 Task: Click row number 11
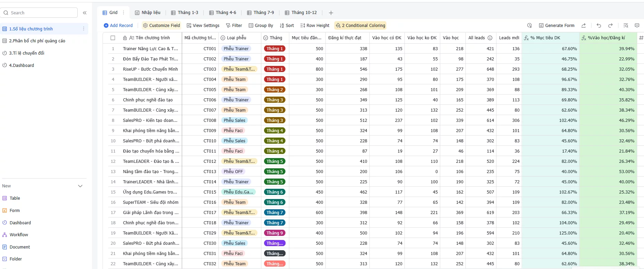pos(113,151)
